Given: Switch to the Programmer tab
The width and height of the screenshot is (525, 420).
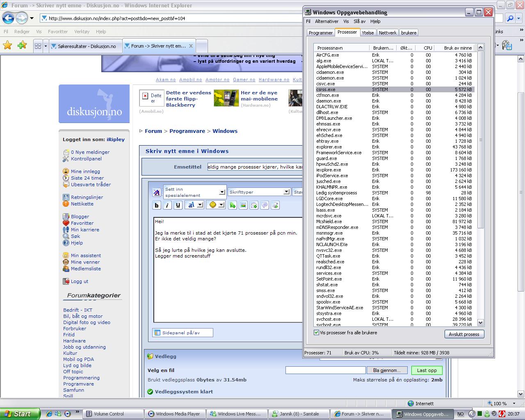Looking at the screenshot, I should pos(321,33).
